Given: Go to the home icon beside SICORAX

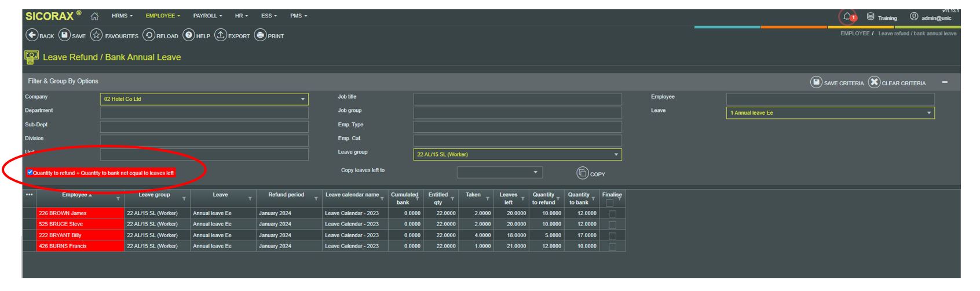Looking at the screenshot, I should (x=95, y=16).
